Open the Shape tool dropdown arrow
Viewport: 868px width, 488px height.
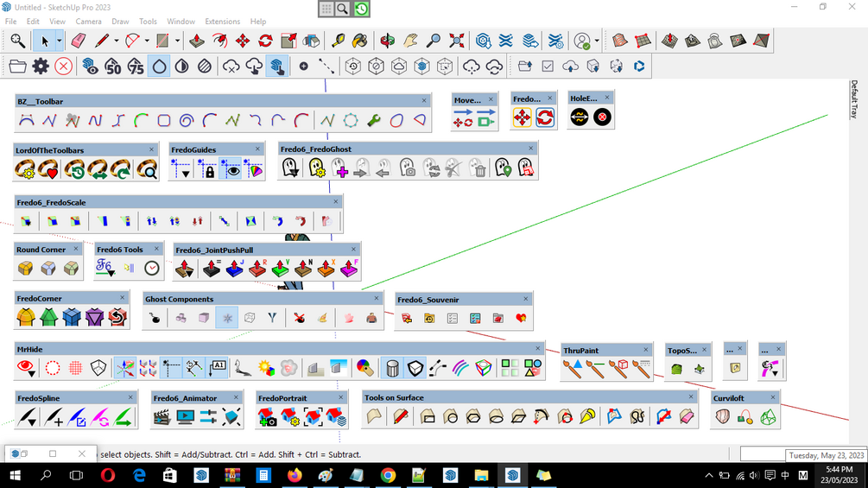coord(177,41)
